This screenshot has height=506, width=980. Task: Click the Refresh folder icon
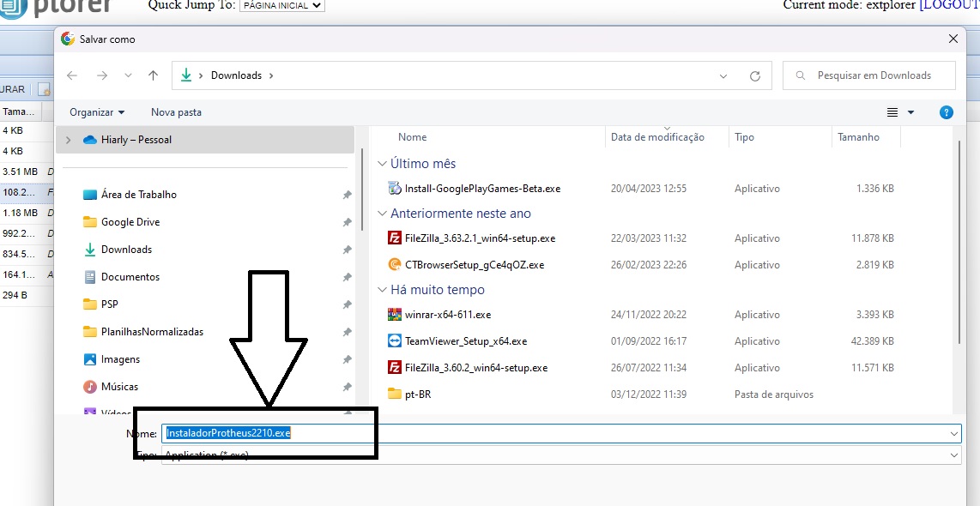[754, 75]
